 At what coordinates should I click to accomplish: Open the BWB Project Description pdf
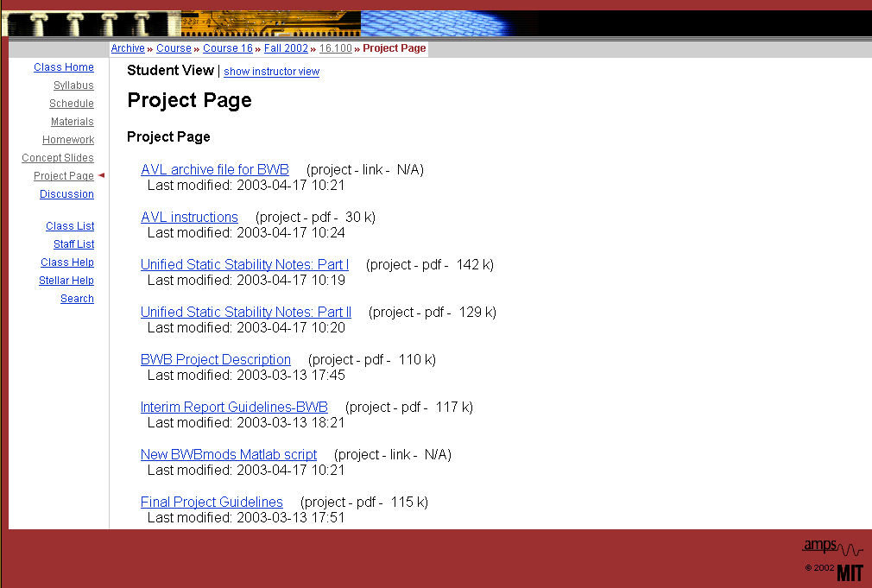(x=216, y=360)
